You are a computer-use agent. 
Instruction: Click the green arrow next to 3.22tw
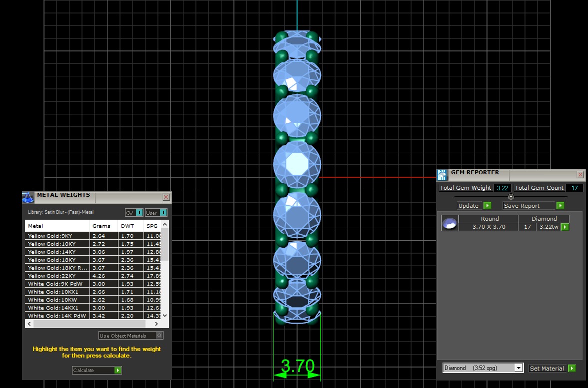565,227
